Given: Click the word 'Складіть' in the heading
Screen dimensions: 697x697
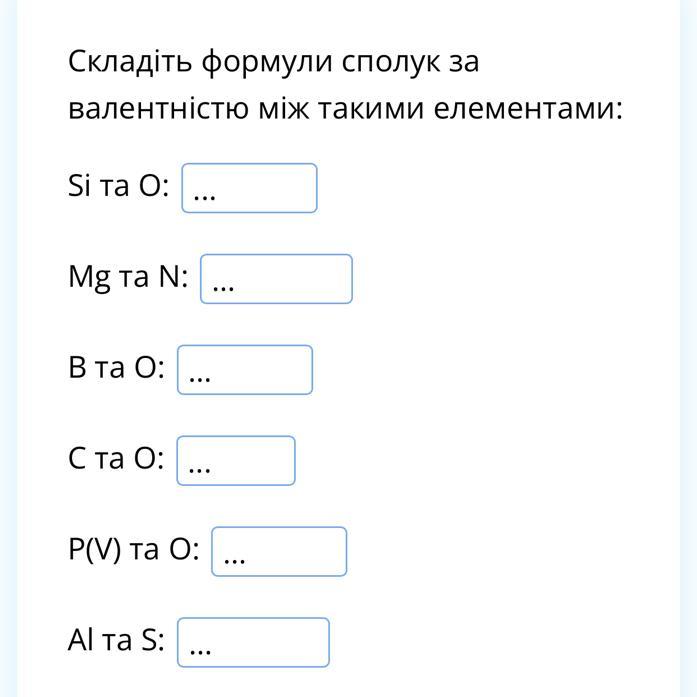Looking at the screenshot, I should tap(129, 62).
